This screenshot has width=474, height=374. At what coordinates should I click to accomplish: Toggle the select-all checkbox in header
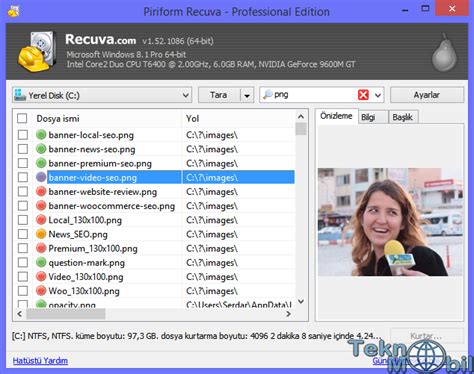point(22,118)
